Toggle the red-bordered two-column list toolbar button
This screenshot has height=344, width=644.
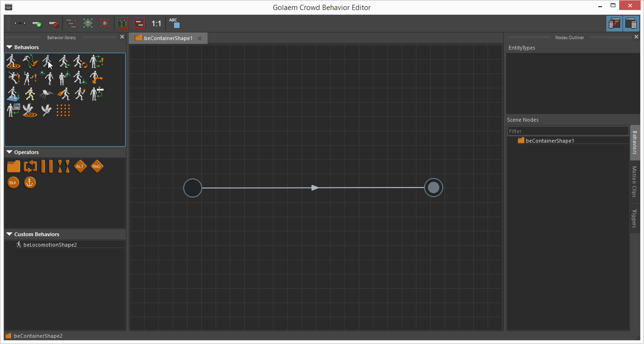(123, 23)
